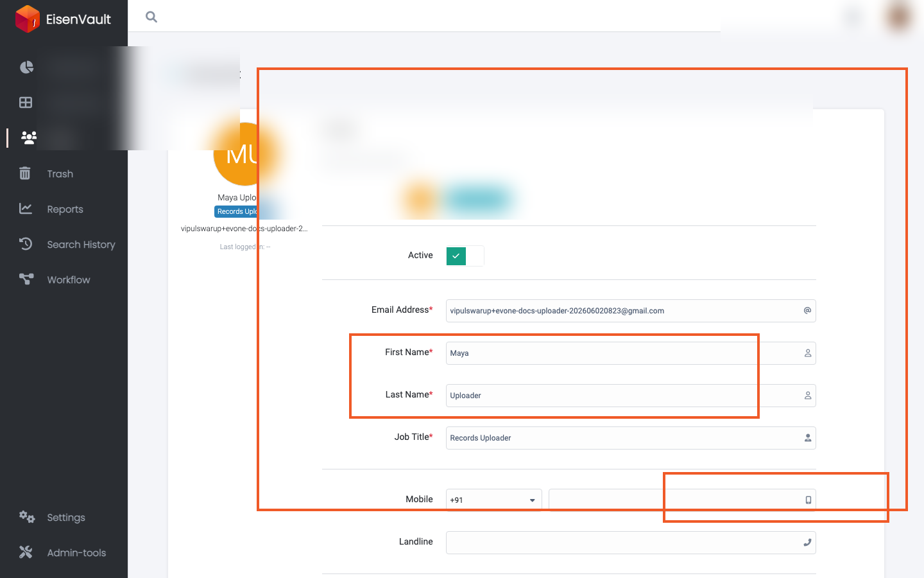The width and height of the screenshot is (924, 578).
Task: Click the EisenVault logo
Action: click(x=63, y=19)
